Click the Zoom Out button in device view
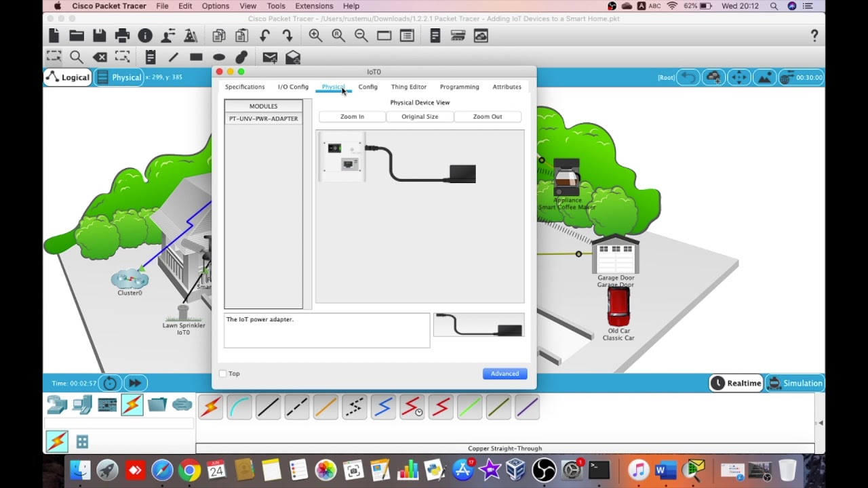 [x=488, y=117]
